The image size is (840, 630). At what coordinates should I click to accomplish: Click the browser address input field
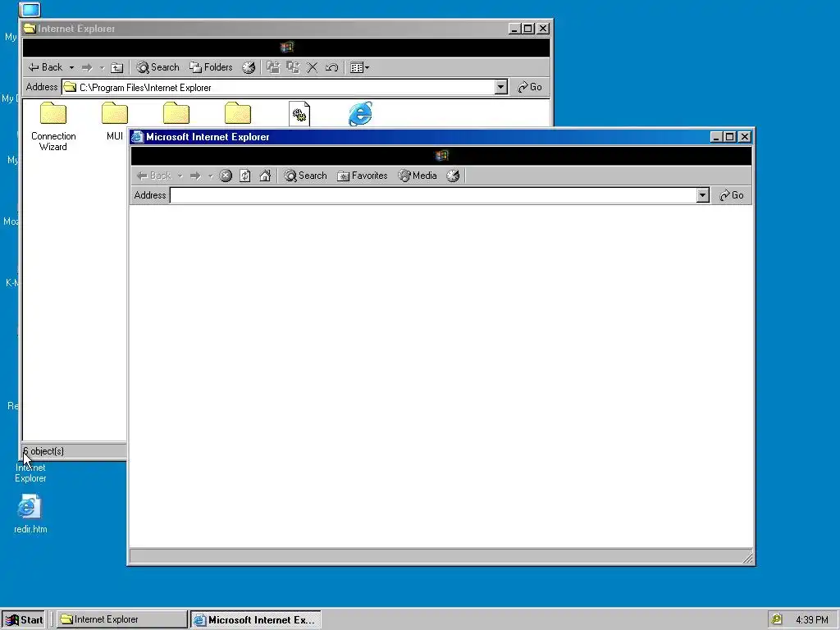433,195
